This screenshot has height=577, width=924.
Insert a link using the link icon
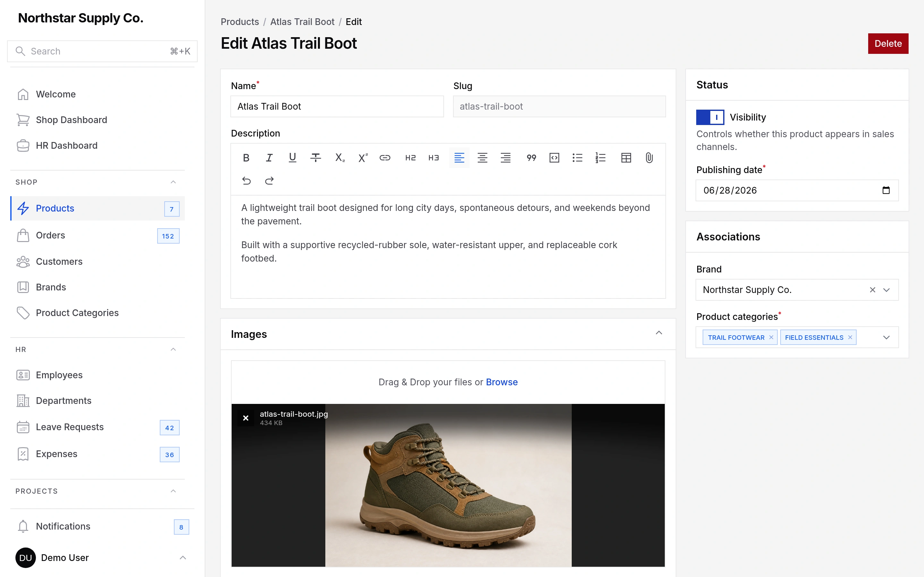point(385,158)
